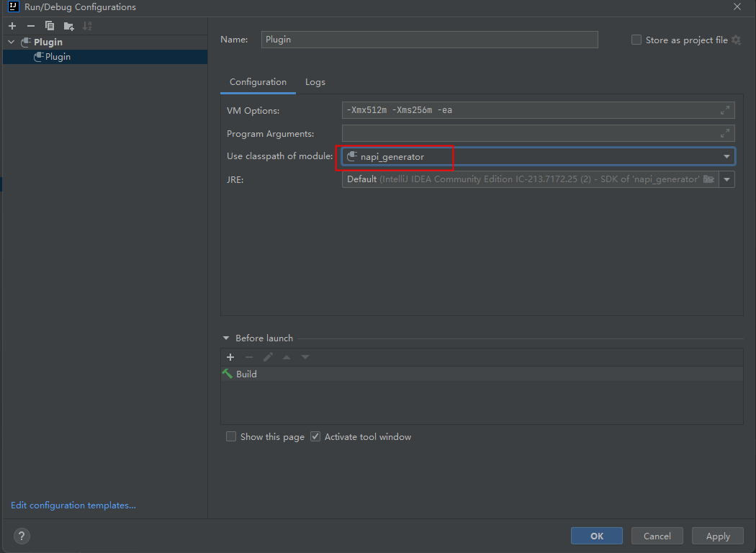Collapse the Plugin group in tree

point(12,42)
